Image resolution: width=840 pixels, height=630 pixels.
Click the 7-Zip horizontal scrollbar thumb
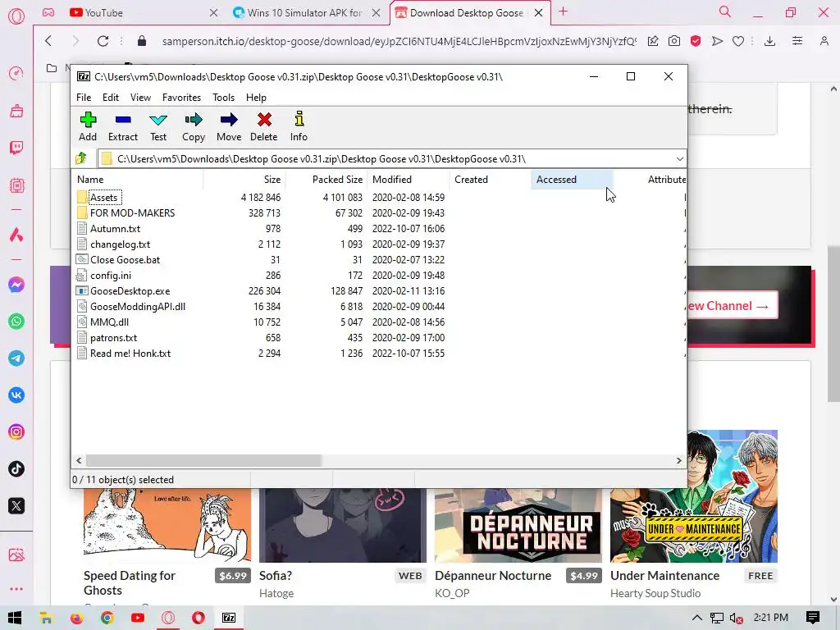(x=203, y=461)
